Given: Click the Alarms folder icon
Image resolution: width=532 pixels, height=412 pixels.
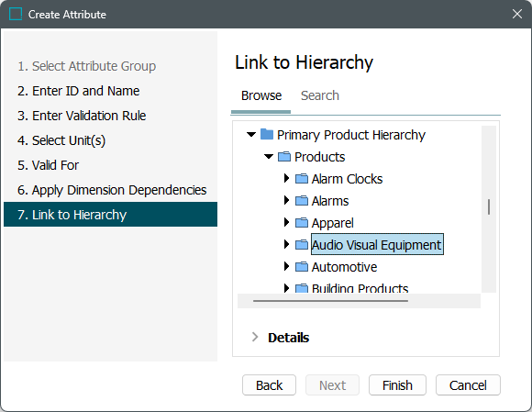Looking at the screenshot, I should click(x=301, y=201).
